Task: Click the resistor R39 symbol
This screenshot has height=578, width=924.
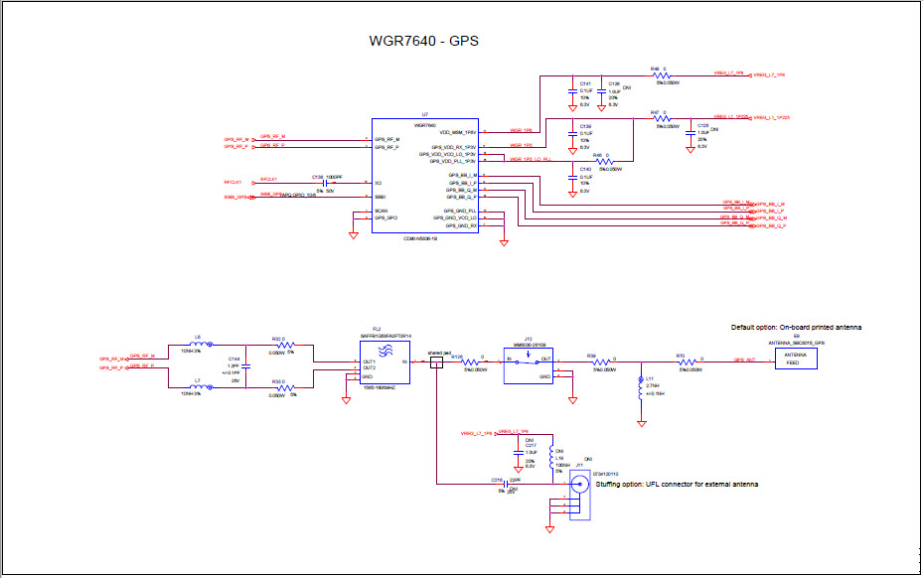Action: [603, 362]
